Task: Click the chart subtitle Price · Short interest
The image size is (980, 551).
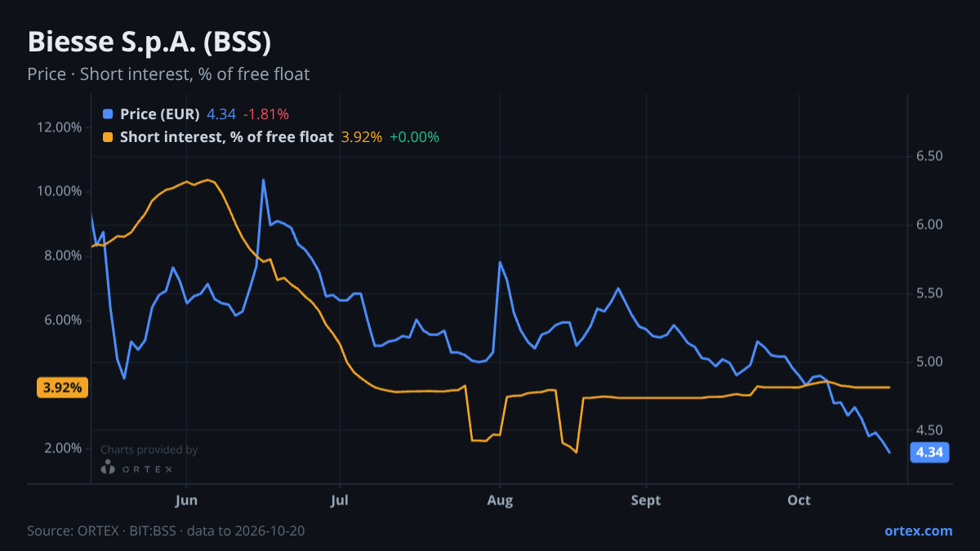Action: 168,74
